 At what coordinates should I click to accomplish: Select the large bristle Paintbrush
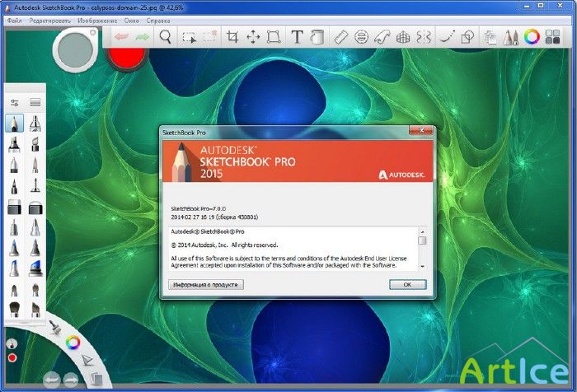pyautogui.click(x=14, y=310)
